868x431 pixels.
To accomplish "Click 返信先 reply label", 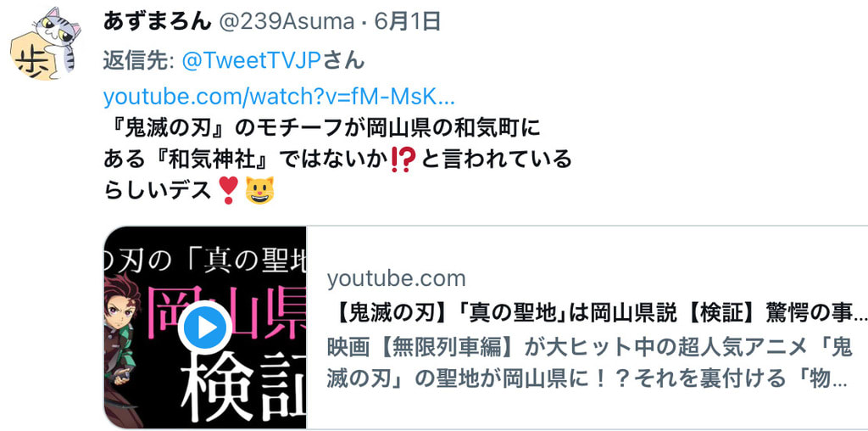I will 139,60.
